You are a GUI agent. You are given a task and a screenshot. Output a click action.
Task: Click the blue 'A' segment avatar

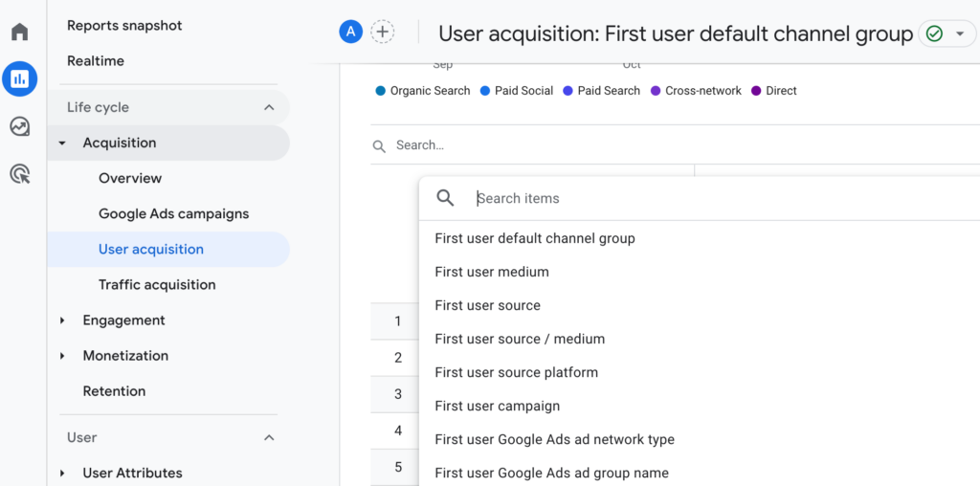(x=350, y=32)
